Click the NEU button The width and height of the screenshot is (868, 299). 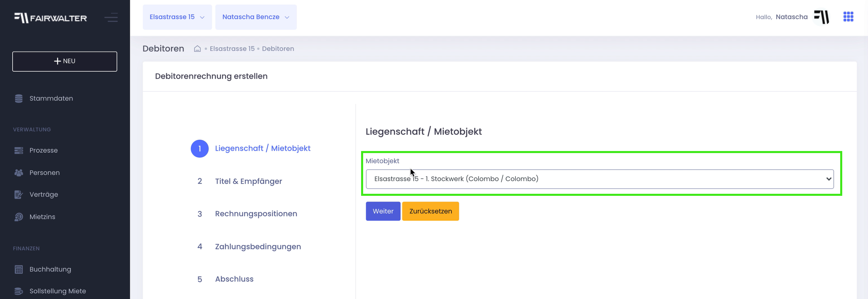(x=65, y=61)
